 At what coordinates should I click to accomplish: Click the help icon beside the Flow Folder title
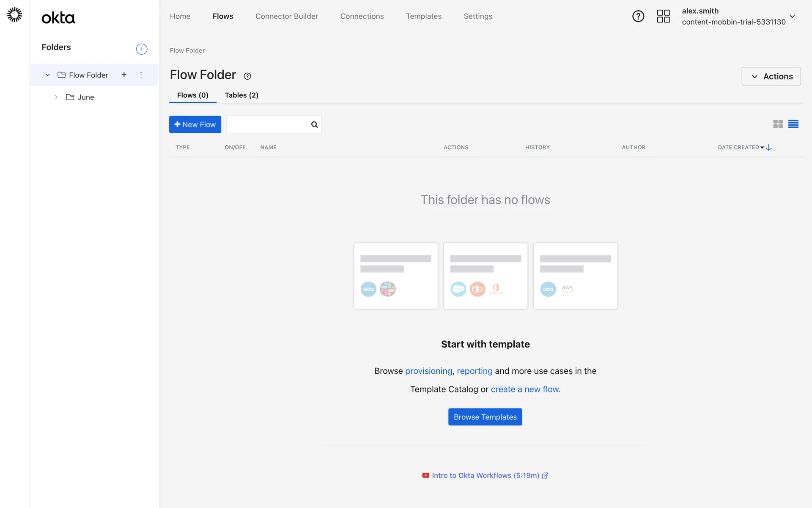pyautogui.click(x=247, y=76)
